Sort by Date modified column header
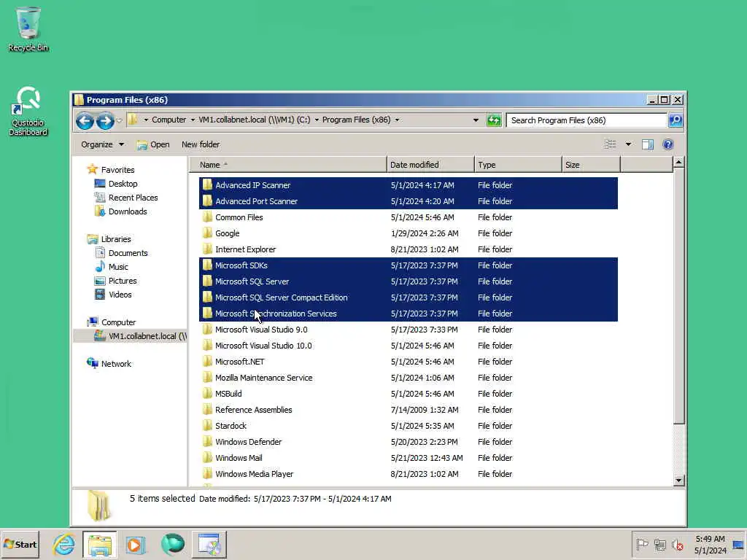Viewport: 747px width, 560px height. (430, 165)
